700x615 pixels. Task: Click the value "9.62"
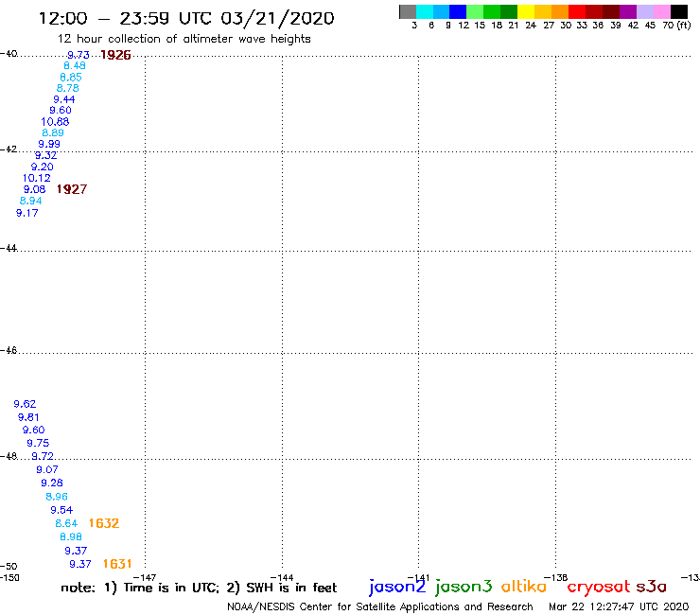25,404
